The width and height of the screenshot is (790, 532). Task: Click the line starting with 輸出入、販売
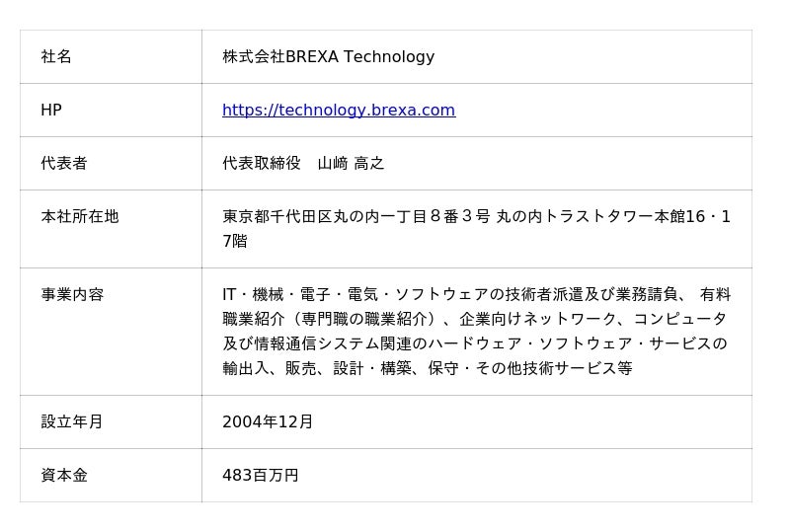pyautogui.click(x=427, y=369)
